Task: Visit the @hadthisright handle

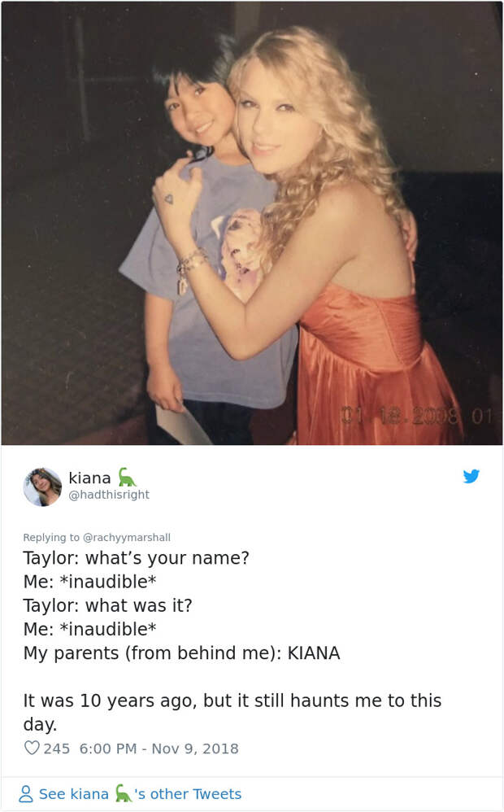Action: pyautogui.click(x=109, y=495)
